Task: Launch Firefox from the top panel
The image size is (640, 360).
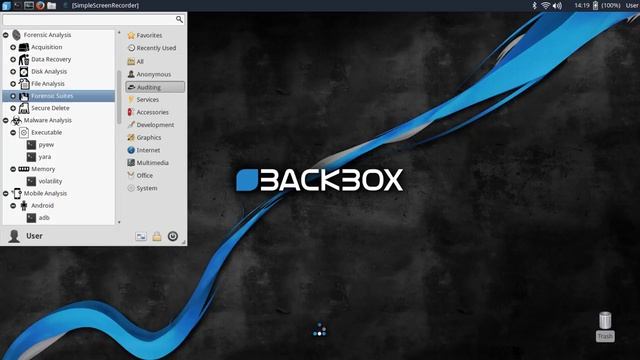Action: [40, 5]
